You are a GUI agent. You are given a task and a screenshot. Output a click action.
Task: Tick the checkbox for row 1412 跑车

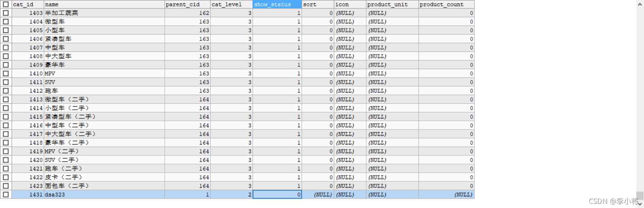click(x=6, y=90)
